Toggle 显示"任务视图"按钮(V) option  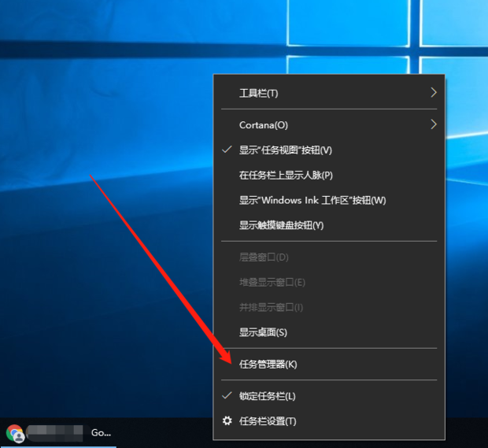[329, 150]
